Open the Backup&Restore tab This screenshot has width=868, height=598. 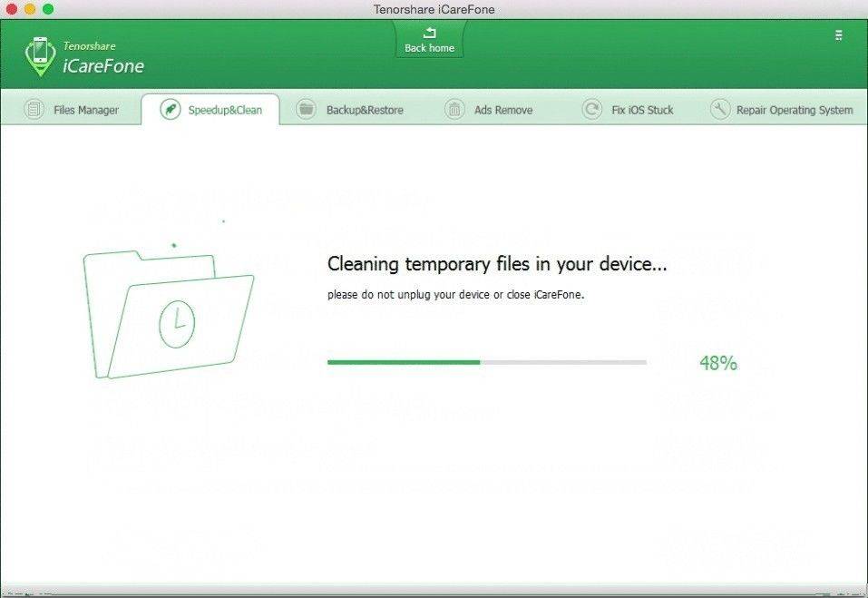point(350,110)
